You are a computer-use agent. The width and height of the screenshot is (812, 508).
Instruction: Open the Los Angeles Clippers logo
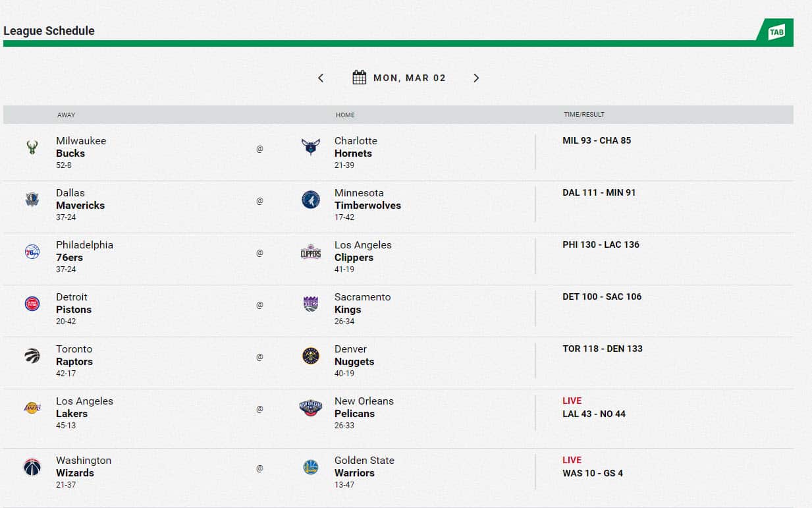click(311, 252)
